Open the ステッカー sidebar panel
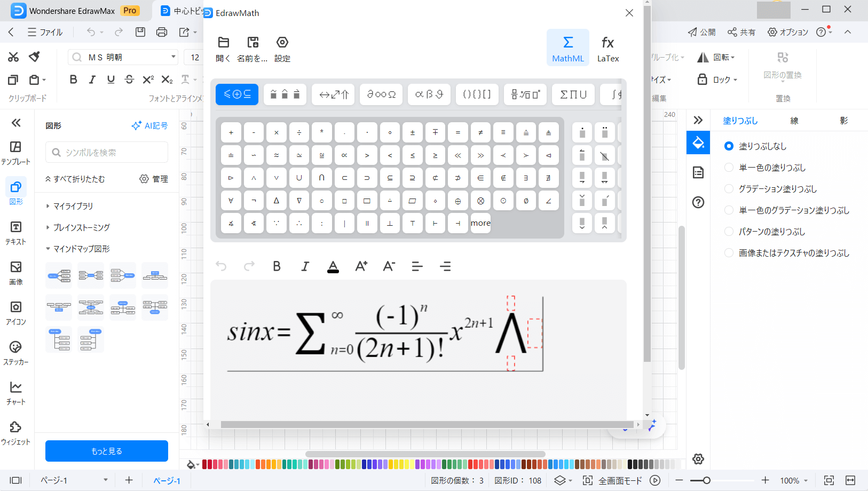The height and width of the screenshot is (491, 868). (x=15, y=353)
